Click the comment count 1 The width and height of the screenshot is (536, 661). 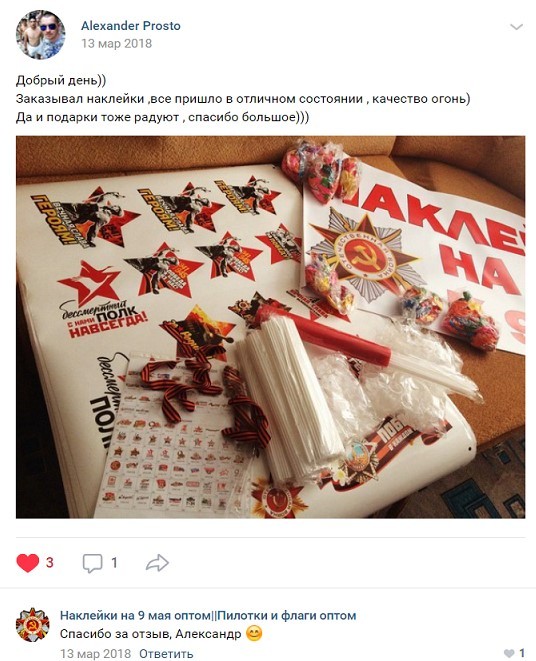pyautogui.click(x=114, y=563)
